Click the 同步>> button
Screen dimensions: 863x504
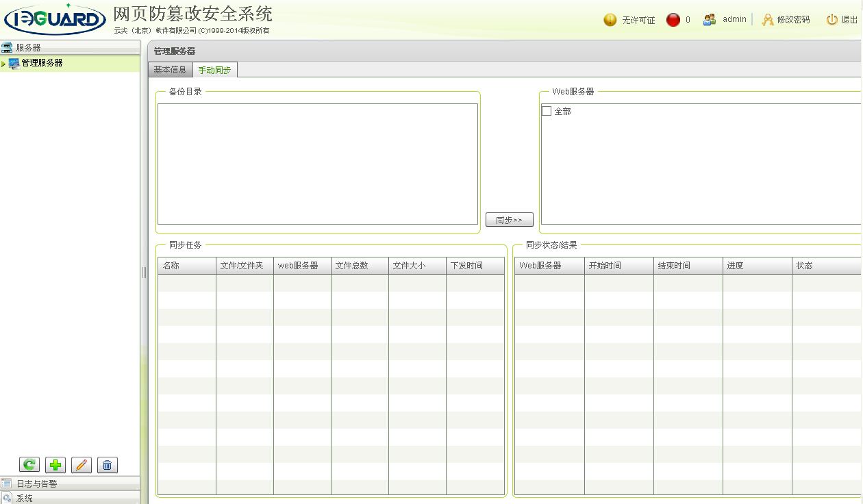(510, 220)
